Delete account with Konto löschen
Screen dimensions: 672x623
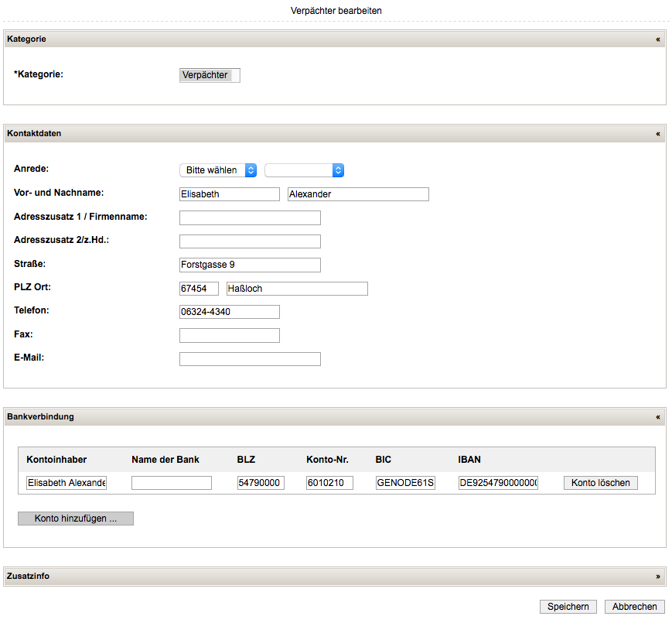(601, 483)
